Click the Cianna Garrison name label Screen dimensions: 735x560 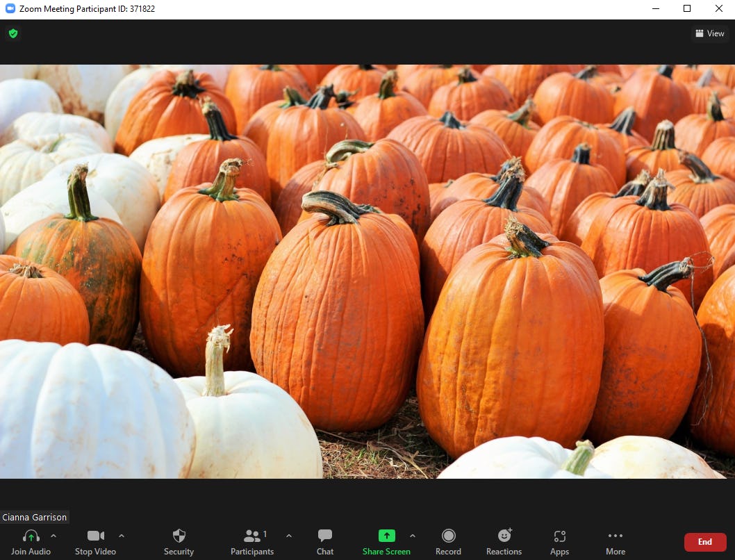(x=34, y=517)
